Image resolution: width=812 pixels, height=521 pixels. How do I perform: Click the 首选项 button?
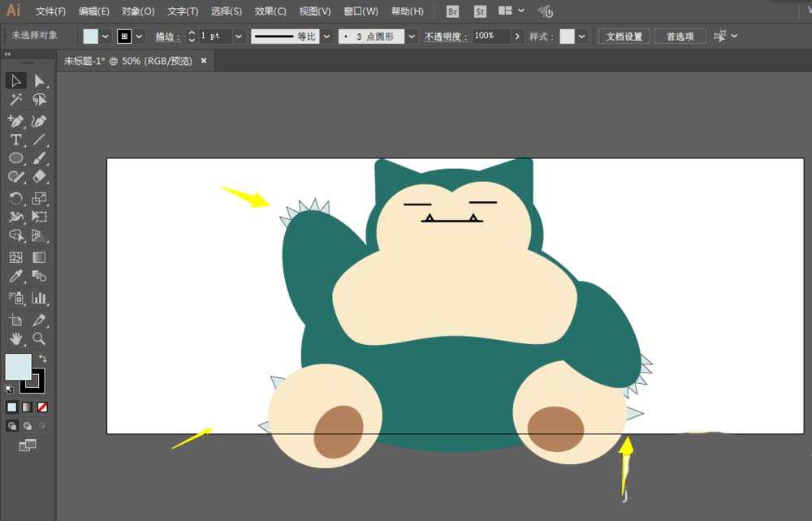[680, 37]
